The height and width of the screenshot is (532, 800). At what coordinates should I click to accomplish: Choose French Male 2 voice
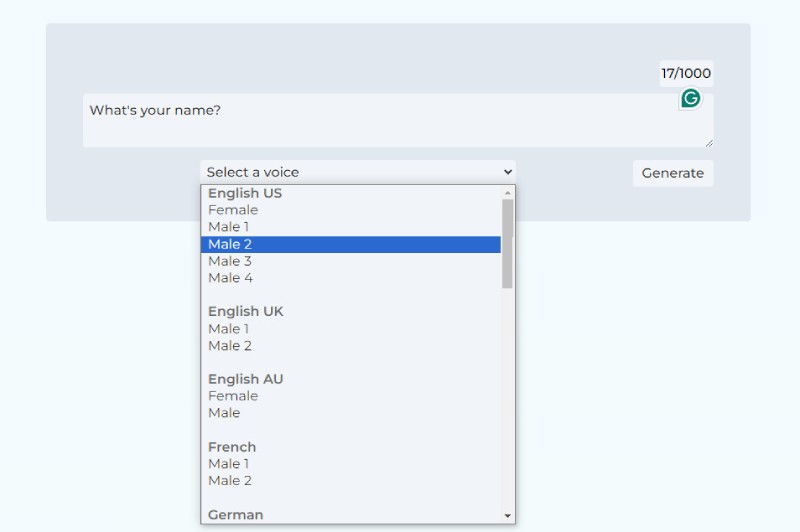230,481
